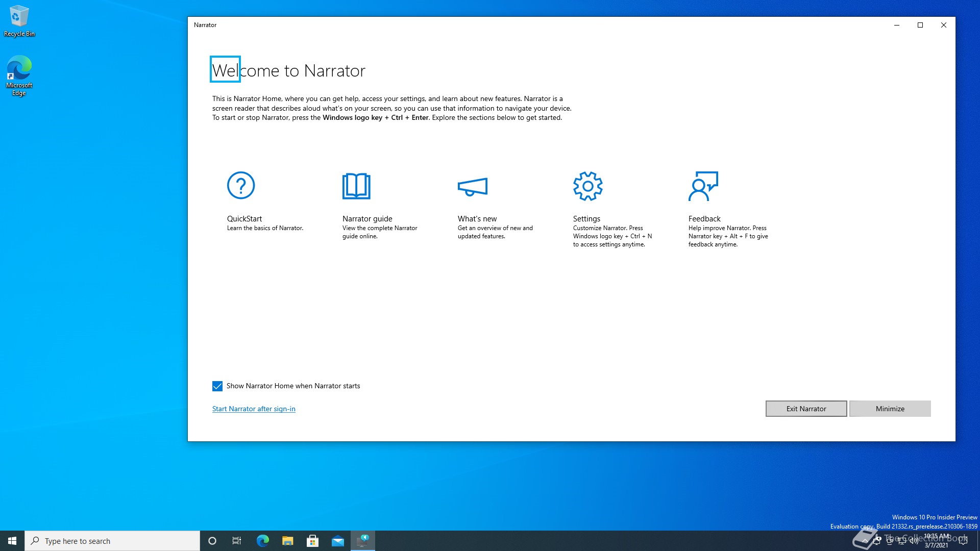980x551 pixels.
Task: Open the QuickStart question mark icon
Action: coord(241,185)
